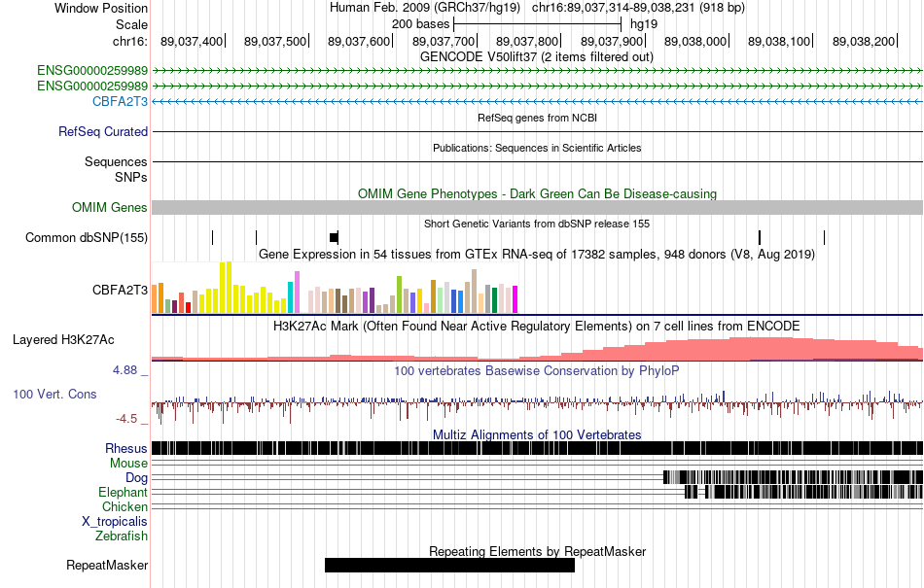This screenshot has height=588, width=924.
Task: Click the Window Position label
Action: click(x=101, y=8)
